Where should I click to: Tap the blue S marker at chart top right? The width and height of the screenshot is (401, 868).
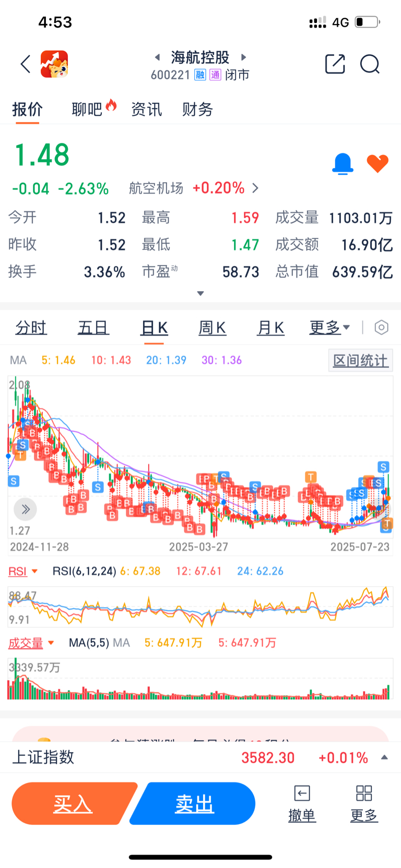pos(384,467)
